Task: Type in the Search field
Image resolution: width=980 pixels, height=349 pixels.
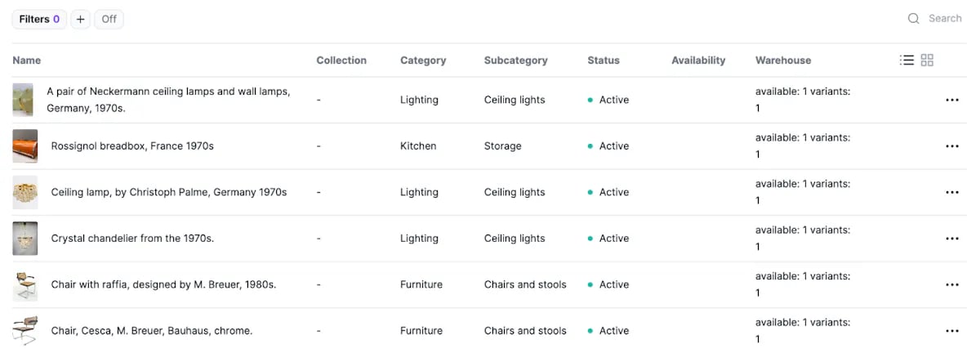Action: coord(945,19)
